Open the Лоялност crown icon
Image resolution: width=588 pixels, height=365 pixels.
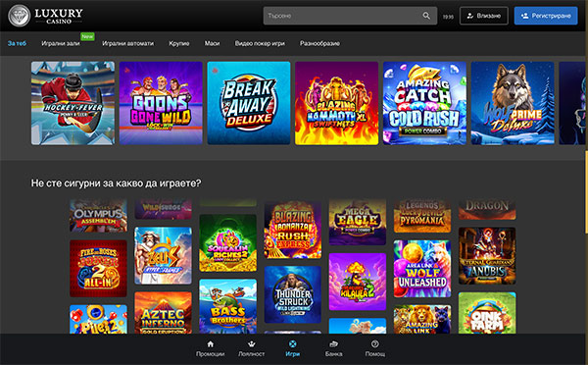pyautogui.click(x=251, y=343)
